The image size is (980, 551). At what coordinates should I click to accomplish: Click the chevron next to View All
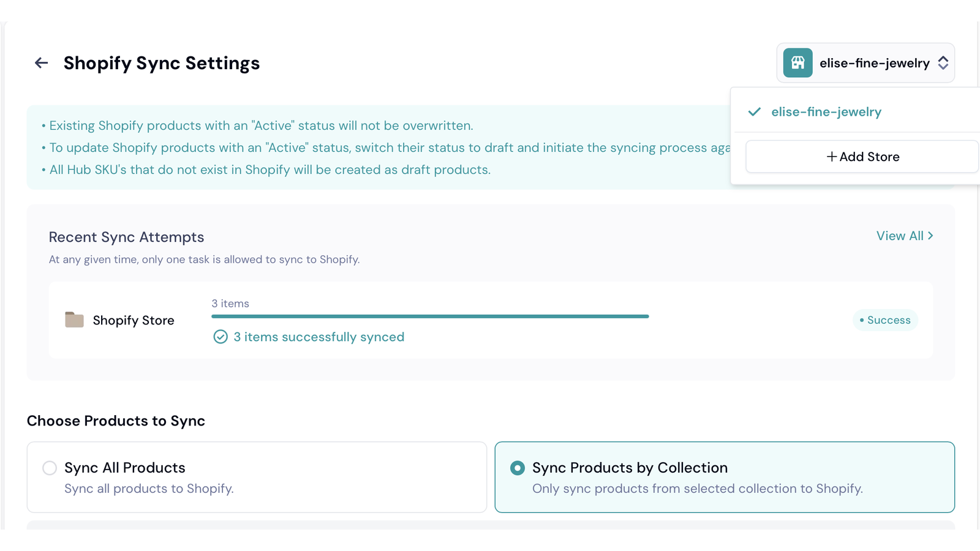[x=930, y=236]
